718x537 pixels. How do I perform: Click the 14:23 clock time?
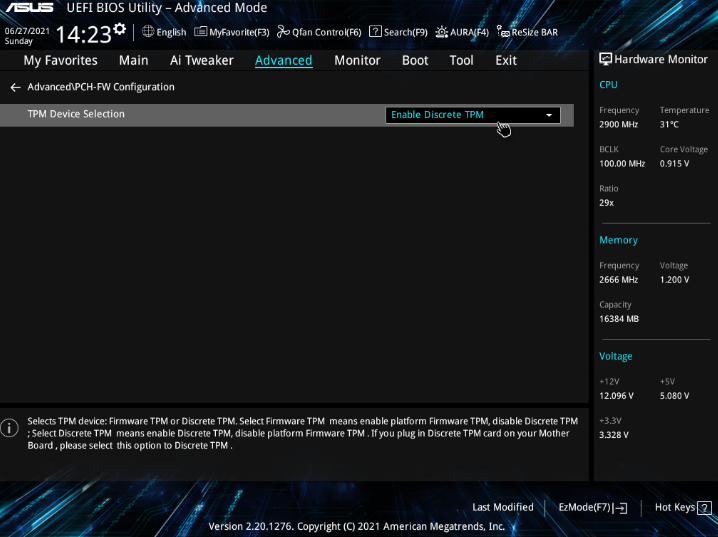pos(83,34)
